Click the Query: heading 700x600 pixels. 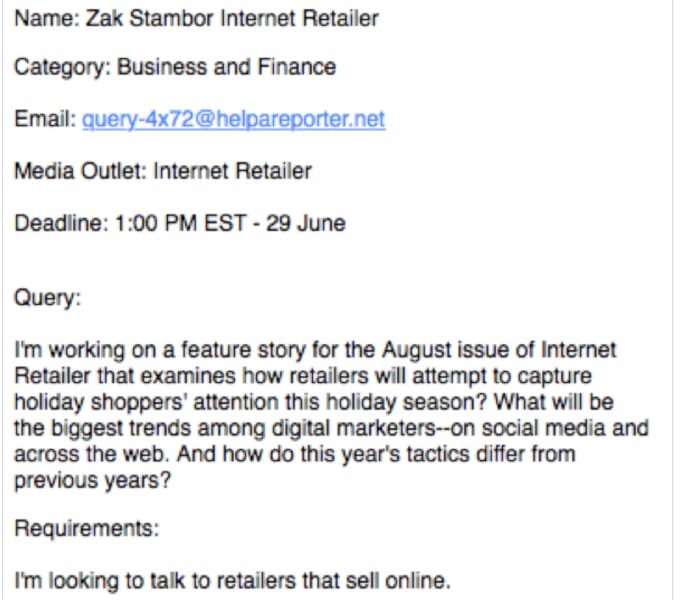click(48, 298)
